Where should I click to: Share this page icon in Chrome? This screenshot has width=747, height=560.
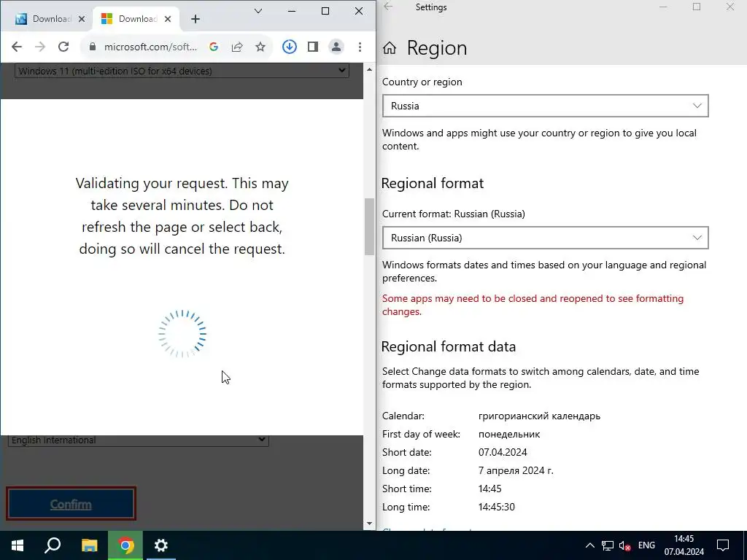(237, 47)
